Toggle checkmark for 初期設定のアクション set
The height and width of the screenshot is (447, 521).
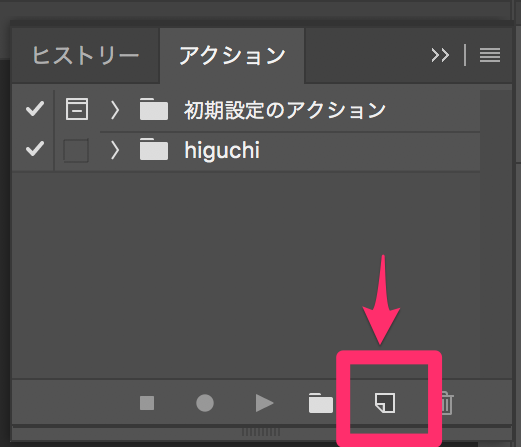coord(35,109)
